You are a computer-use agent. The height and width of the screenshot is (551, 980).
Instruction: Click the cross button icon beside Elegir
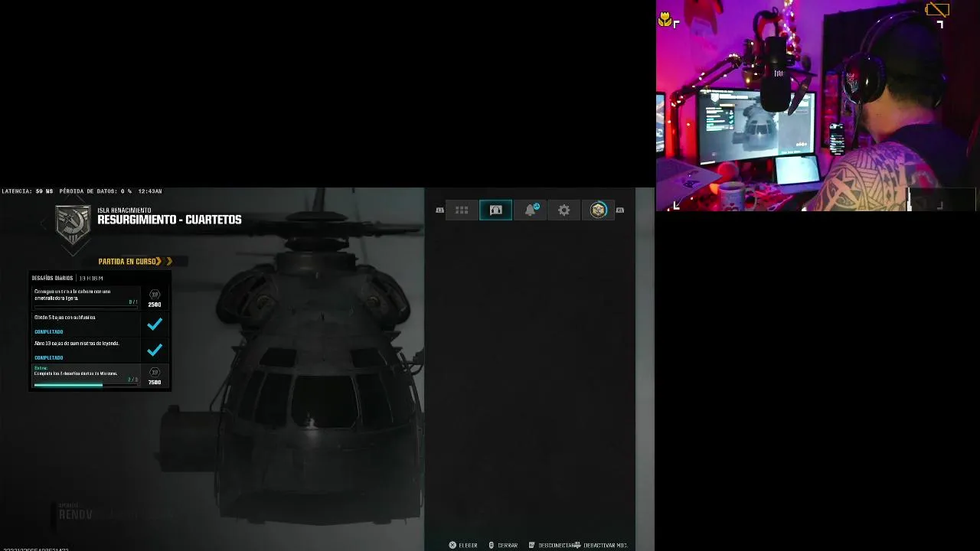452,545
